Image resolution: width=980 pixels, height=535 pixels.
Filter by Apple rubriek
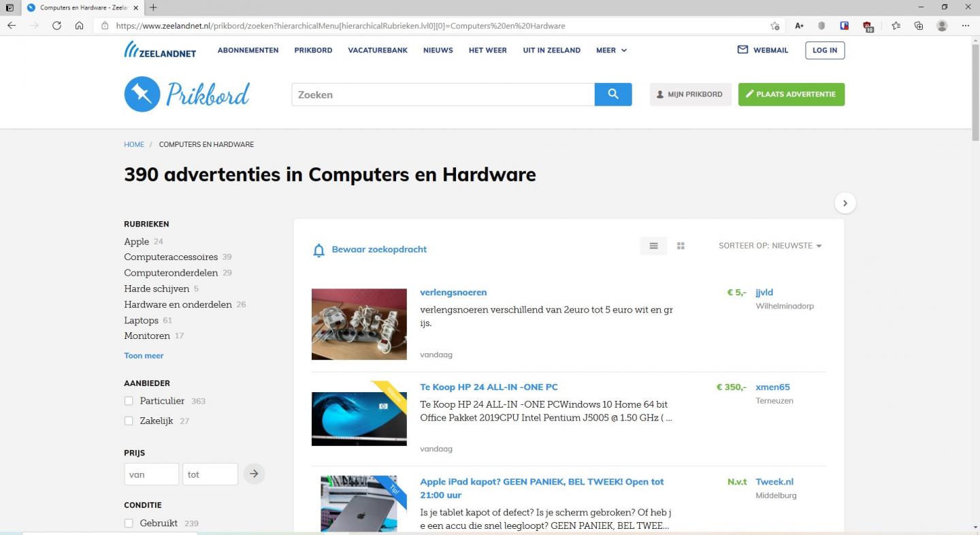click(136, 242)
